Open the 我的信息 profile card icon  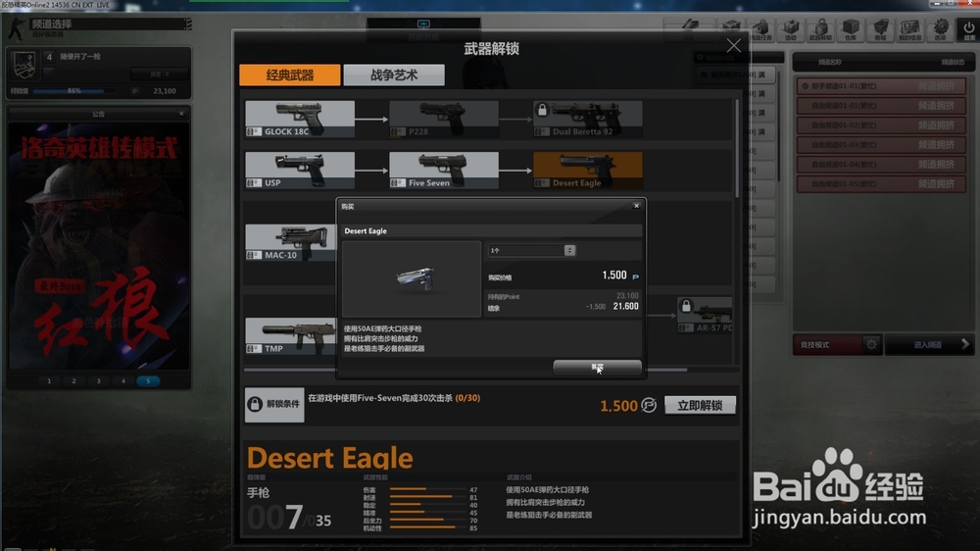910,29
